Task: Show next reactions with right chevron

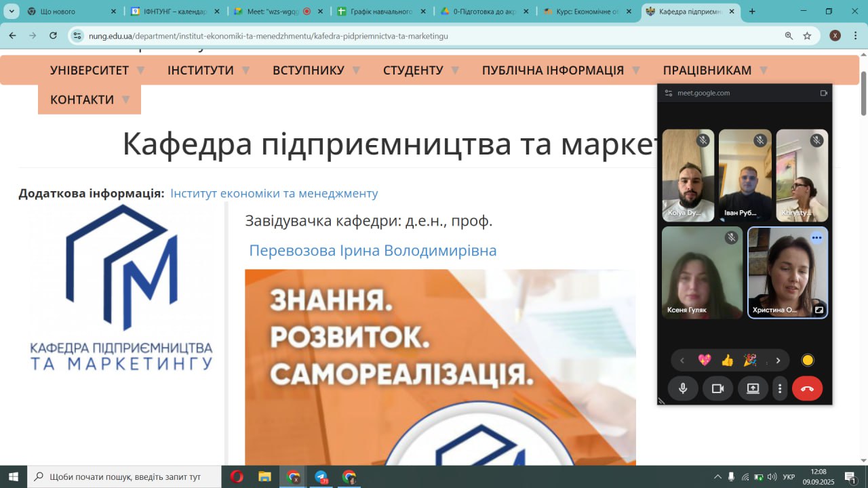Action: pos(778,361)
